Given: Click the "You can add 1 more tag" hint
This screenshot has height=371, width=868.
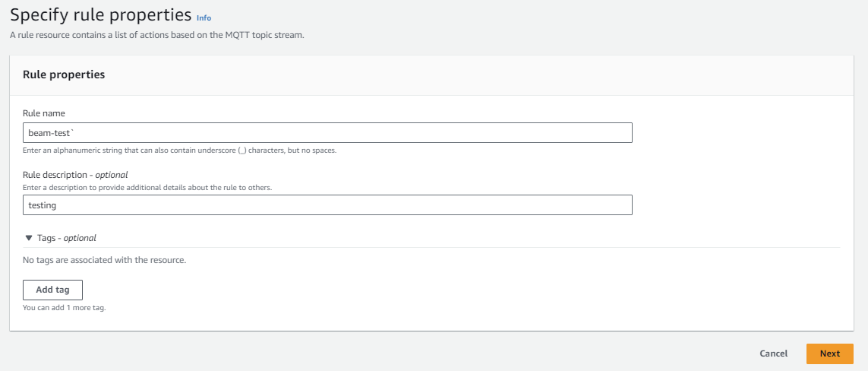Looking at the screenshot, I should tap(64, 308).
